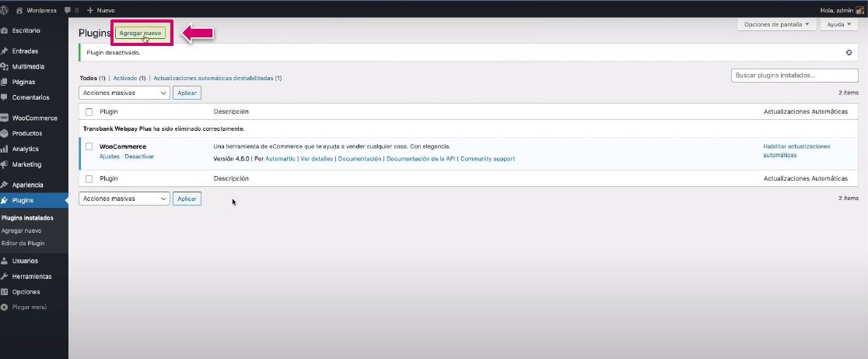Click the Comentarios bubble icon in sidebar
Viewport: 868px width, 359px height.
[x=5, y=97]
